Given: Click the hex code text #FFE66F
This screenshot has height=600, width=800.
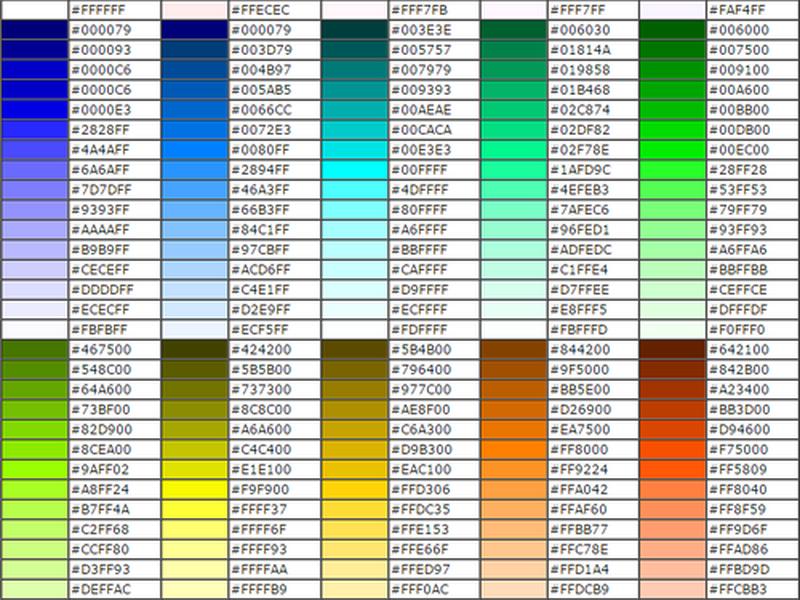Looking at the screenshot, I should (x=420, y=549).
